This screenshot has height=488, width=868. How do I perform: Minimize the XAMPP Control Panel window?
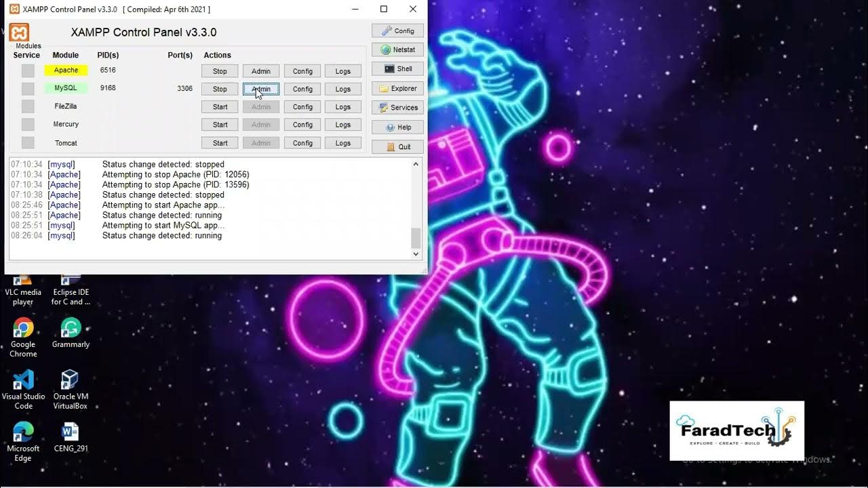pos(355,9)
